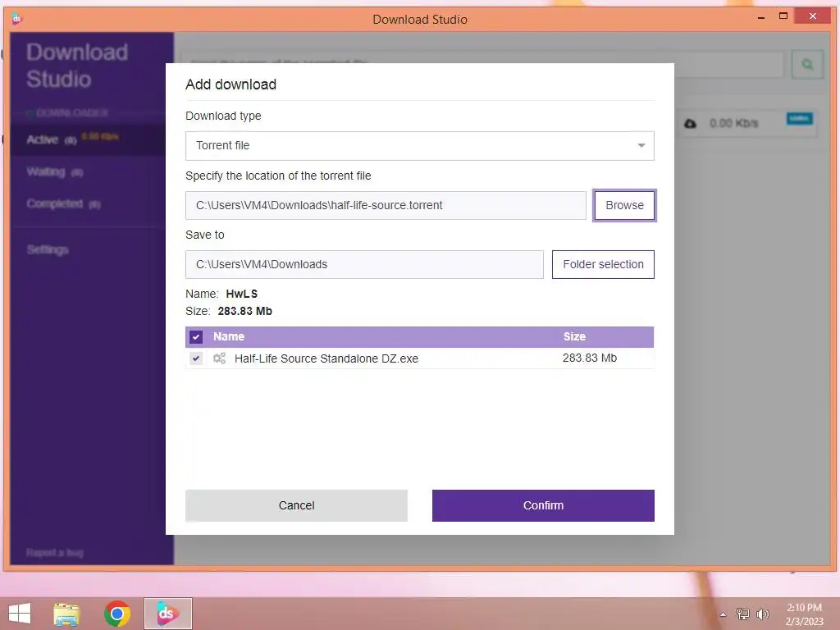Click the Download Studio logo in sidebar

(x=77, y=66)
